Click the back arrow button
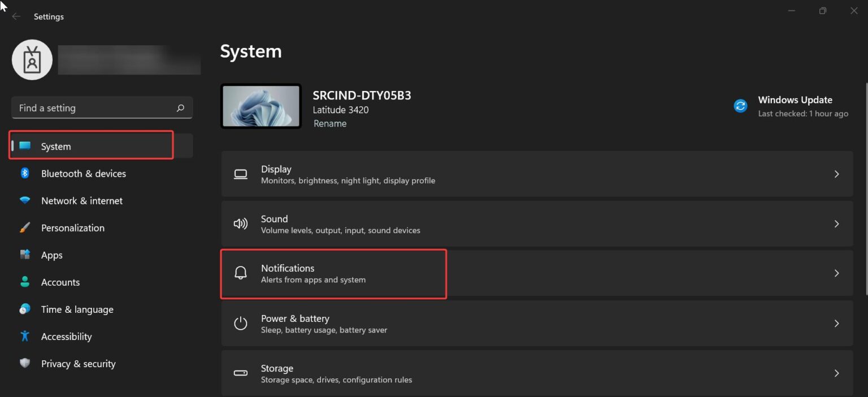 pyautogui.click(x=16, y=16)
